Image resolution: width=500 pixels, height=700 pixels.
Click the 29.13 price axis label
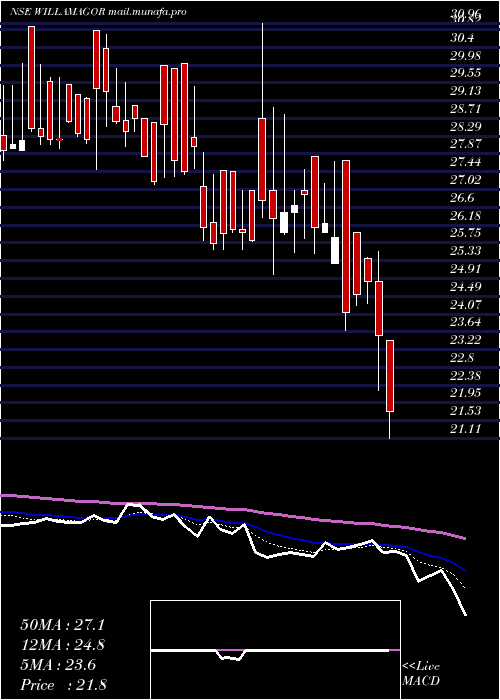465,92
